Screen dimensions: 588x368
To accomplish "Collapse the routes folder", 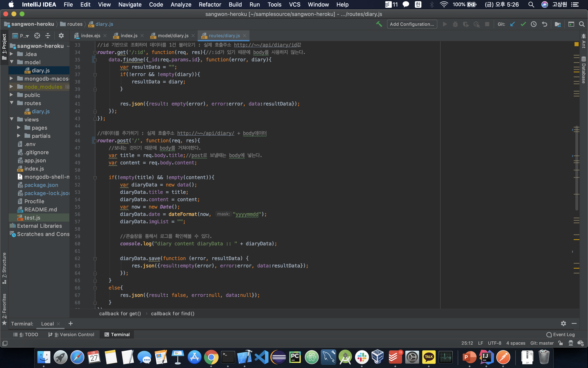I will (11, 103).
